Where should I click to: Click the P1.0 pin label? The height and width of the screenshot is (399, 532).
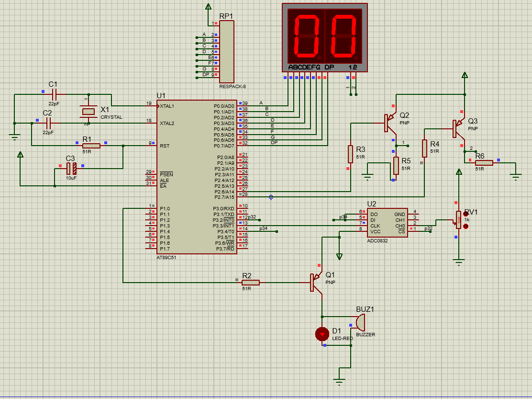[165, 209]
